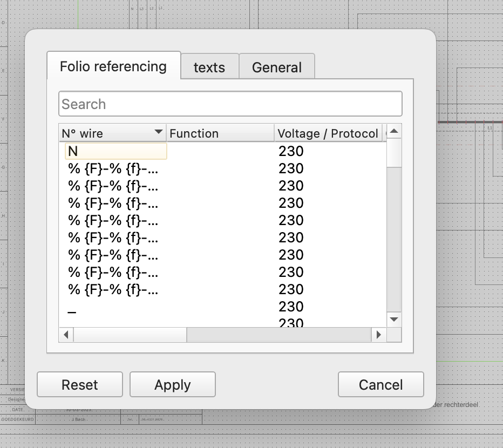Click the table scroll down arrow

click(x=394, y=320)
